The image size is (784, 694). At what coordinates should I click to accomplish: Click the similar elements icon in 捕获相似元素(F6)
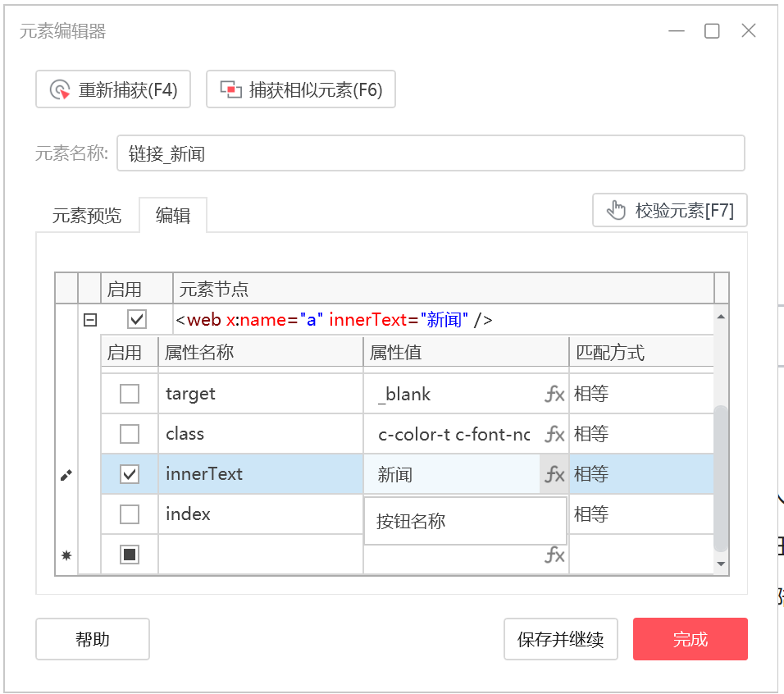pos(231,89)
